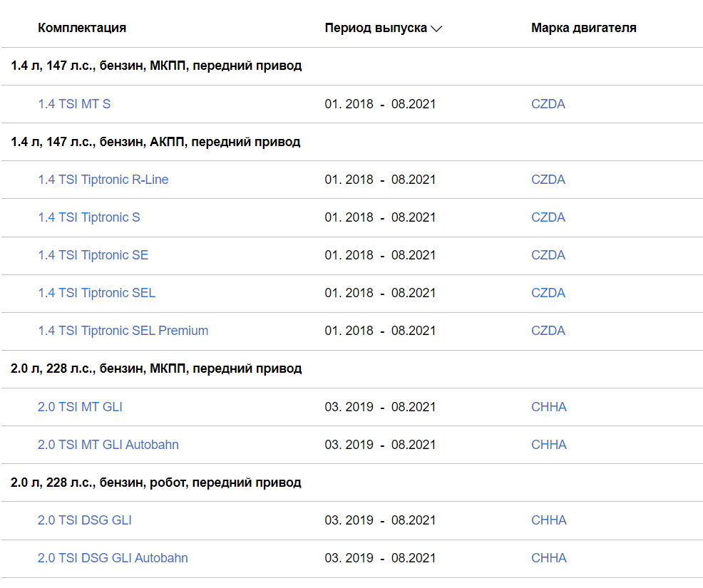Open the 1.4 TSI Tiptronic SEL link

pyautogui.click(x=96, y=293)
